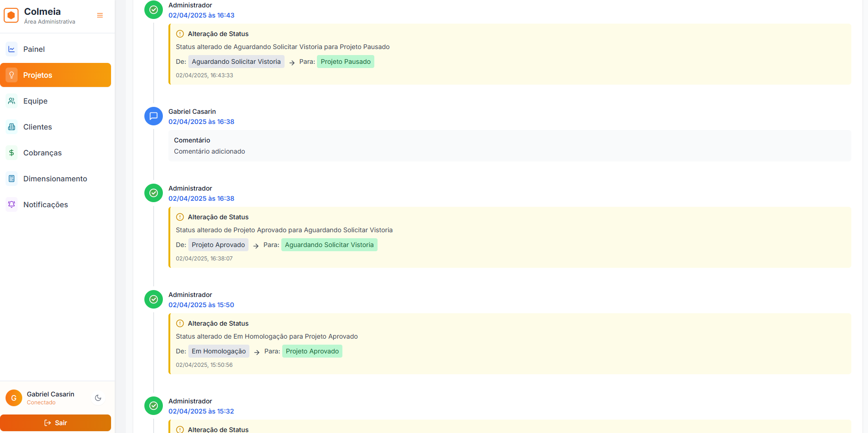The height and width of the screenshot is (433, 868).
Task: Click the Notificações bell icon
Action: 12,204
